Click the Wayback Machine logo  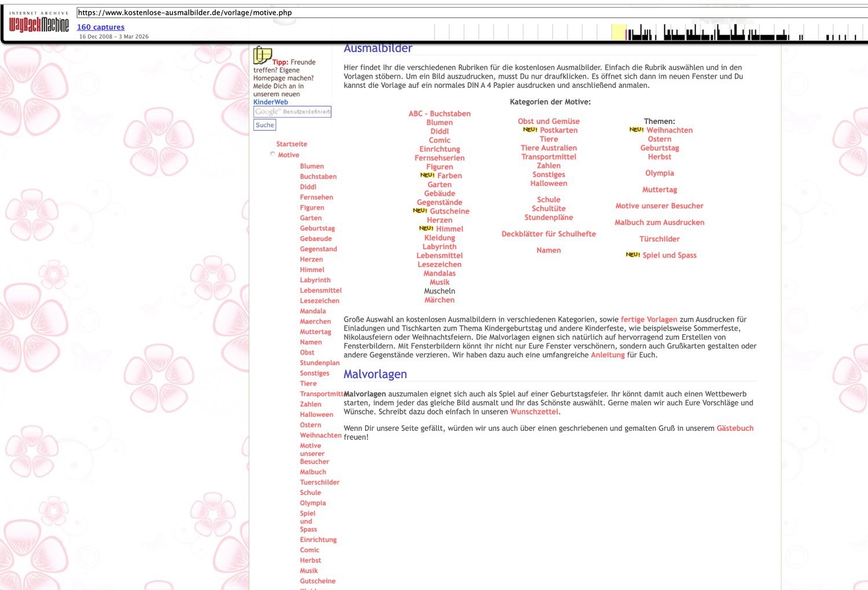[x=39, y=21]
